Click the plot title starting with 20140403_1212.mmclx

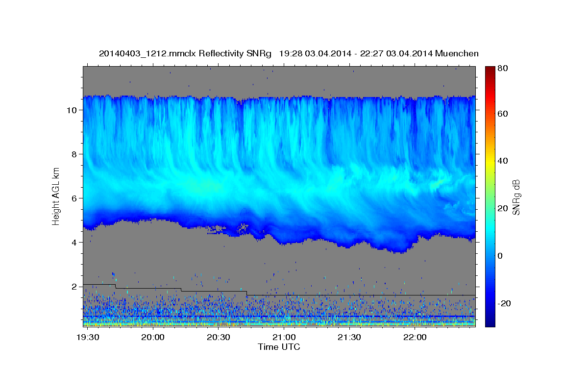[x=289, y=53]
